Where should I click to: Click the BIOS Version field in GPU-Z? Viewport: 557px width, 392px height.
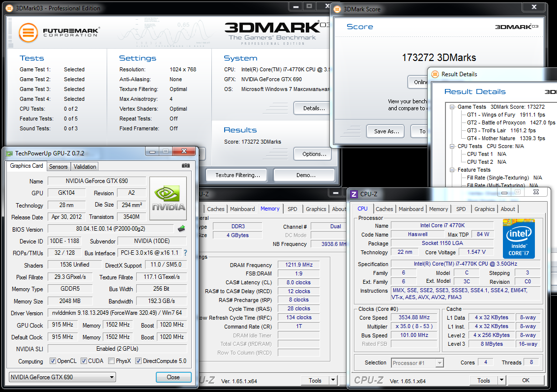[111, 229]
